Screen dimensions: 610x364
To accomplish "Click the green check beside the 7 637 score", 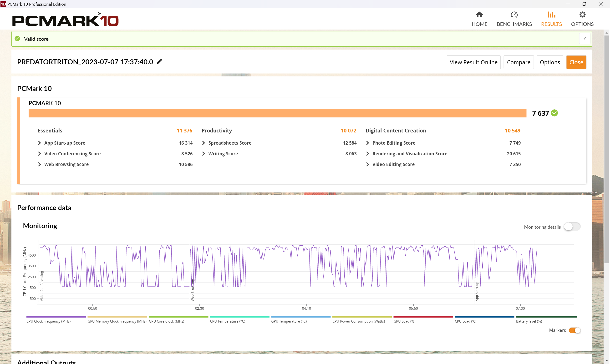I will pos(554,113).
